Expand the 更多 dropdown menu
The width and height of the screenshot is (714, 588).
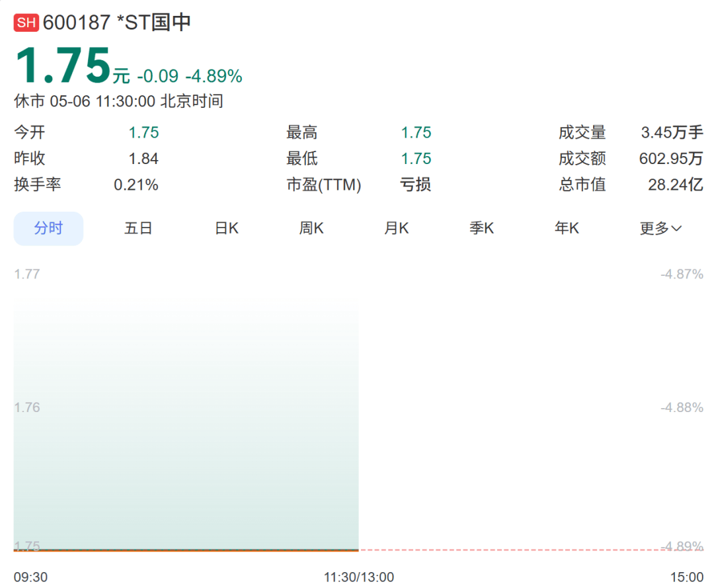tap(660, 228)
